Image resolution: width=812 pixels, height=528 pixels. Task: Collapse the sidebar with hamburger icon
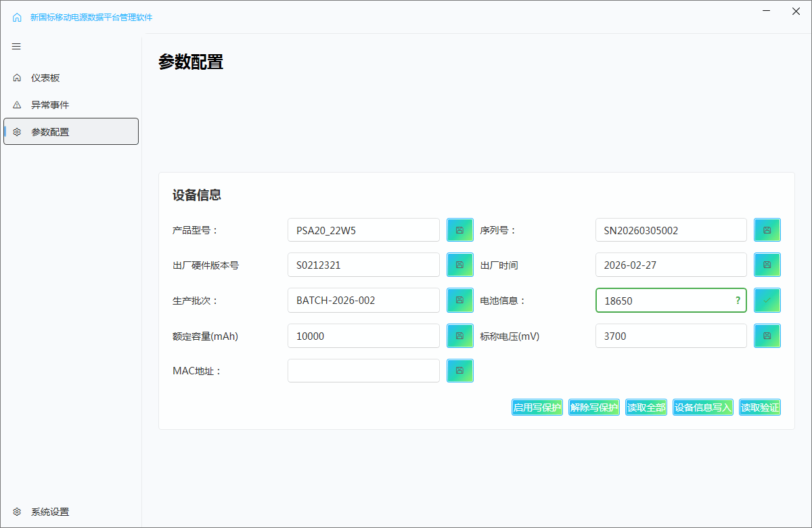(x=17, y=47)
